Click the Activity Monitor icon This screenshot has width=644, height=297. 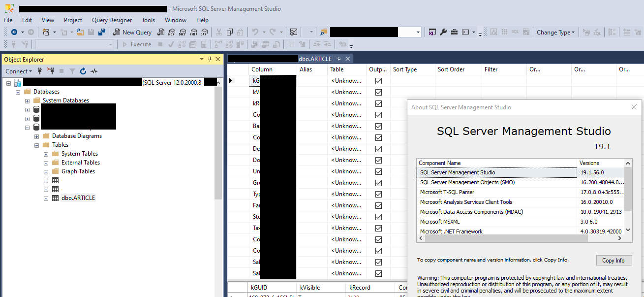click(294, 32)
